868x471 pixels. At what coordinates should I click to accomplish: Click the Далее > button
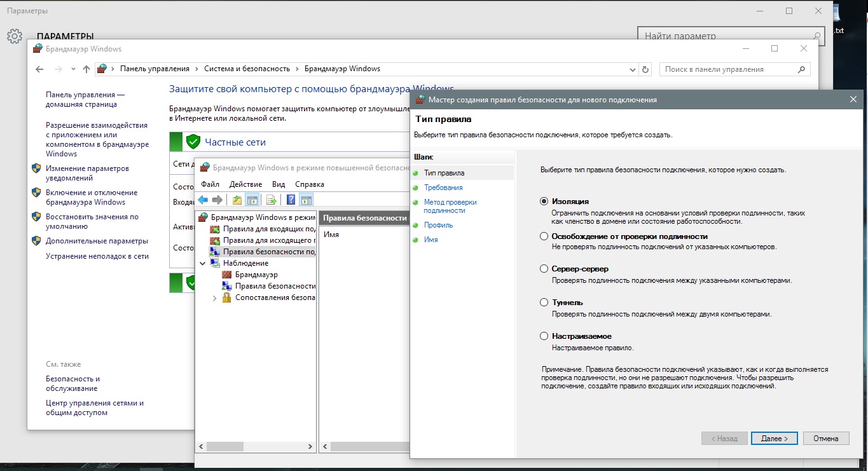[x=774, y=439]
